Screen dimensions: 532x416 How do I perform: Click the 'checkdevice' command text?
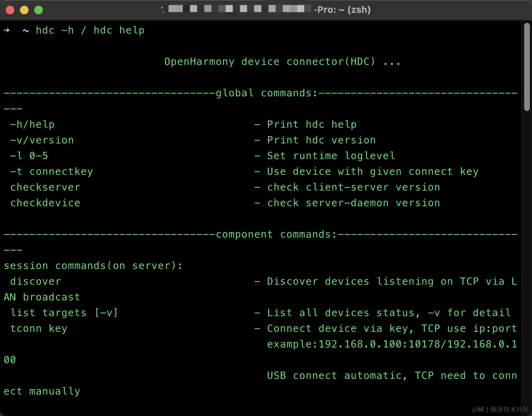(45, 203)
